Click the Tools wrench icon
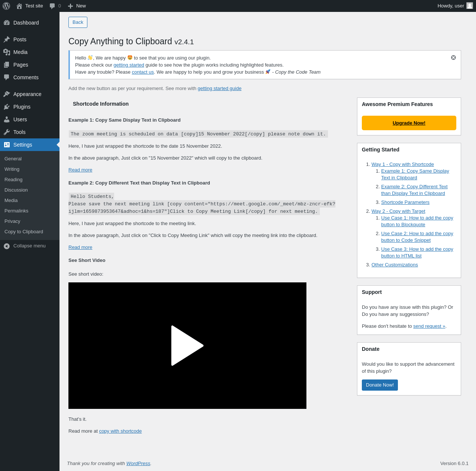The image size is (476, 471). click(7, 132)
